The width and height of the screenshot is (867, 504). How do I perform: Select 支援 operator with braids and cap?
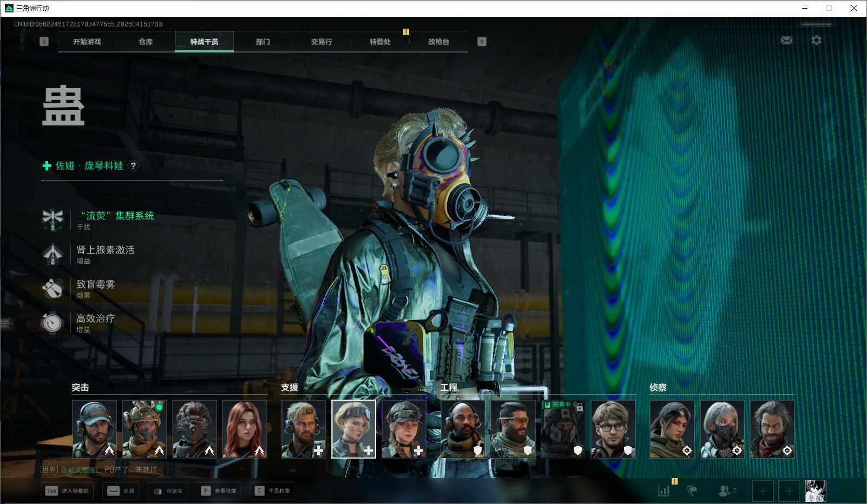coord(404,429)
